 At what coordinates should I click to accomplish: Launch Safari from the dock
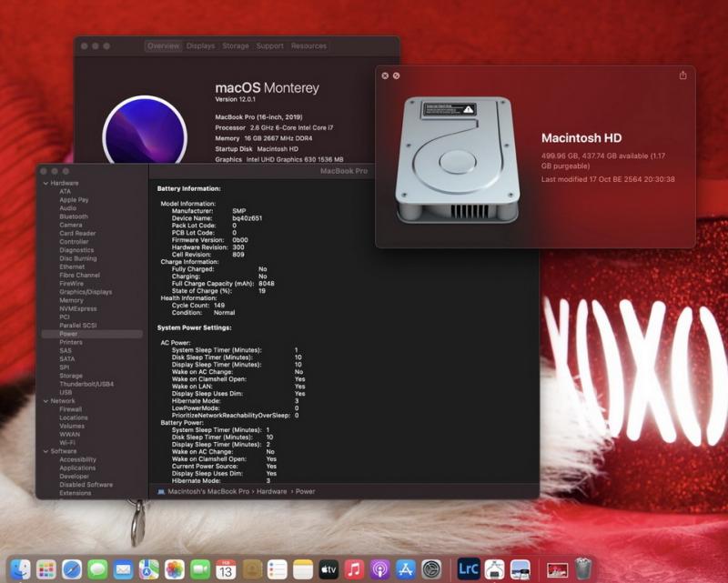click(71, 569)
